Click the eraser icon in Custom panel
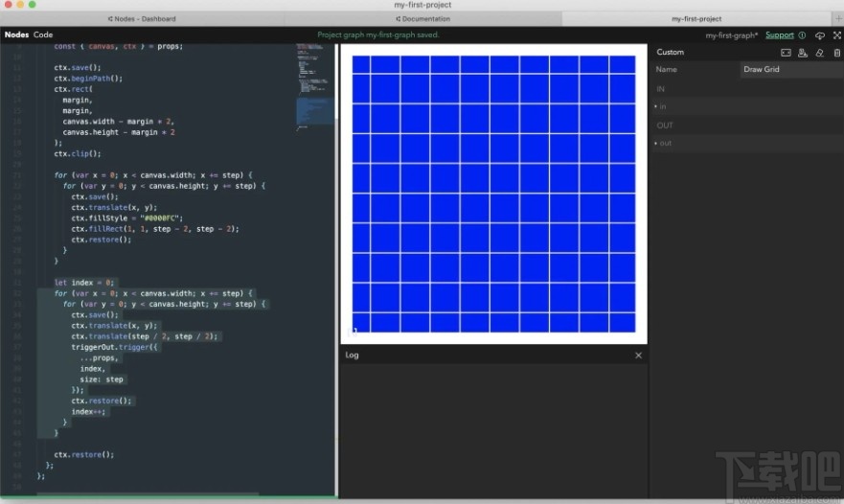Viewport: 844px width, 504px height. [820, 53]
